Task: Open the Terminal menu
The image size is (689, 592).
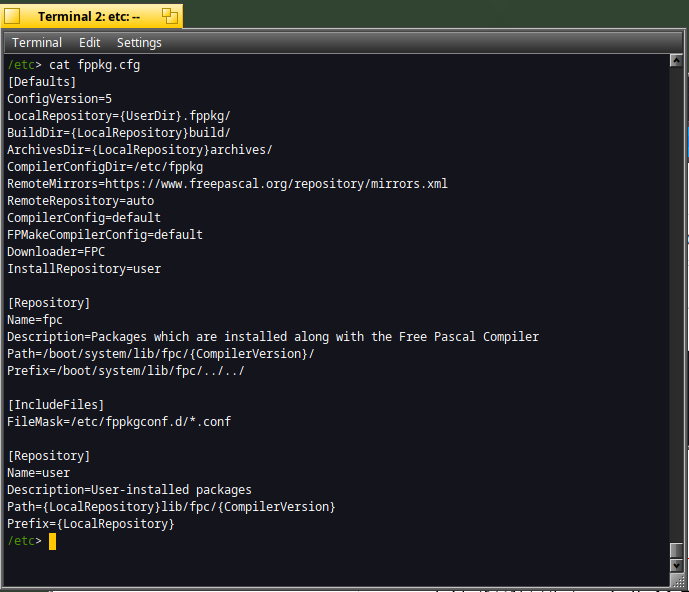Action: pos(37,43)
